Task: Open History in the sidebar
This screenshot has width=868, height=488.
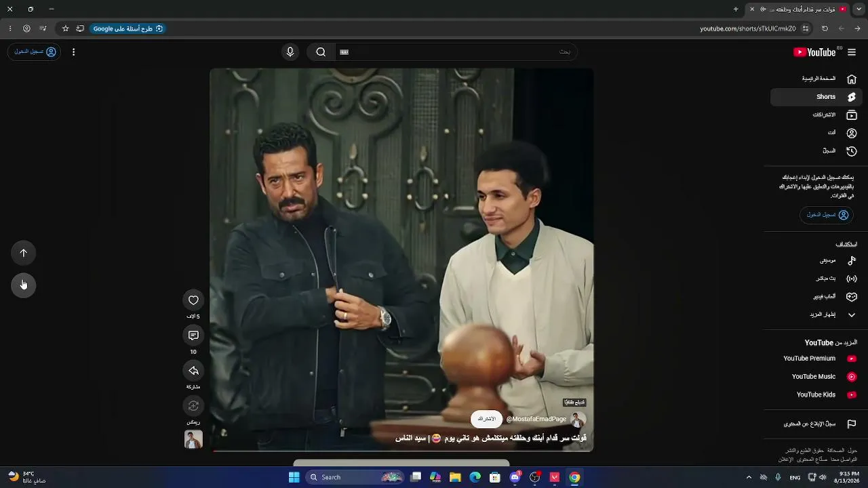Action: coord(815,151)
